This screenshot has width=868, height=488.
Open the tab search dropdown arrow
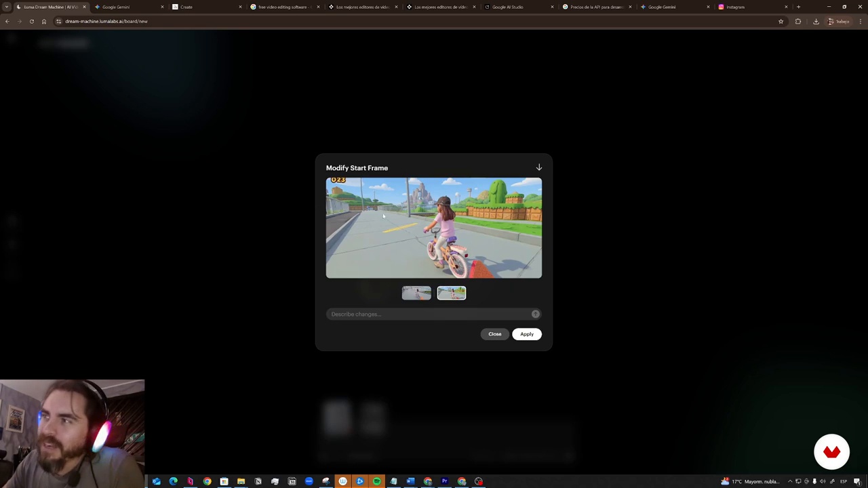click(6, 7)
